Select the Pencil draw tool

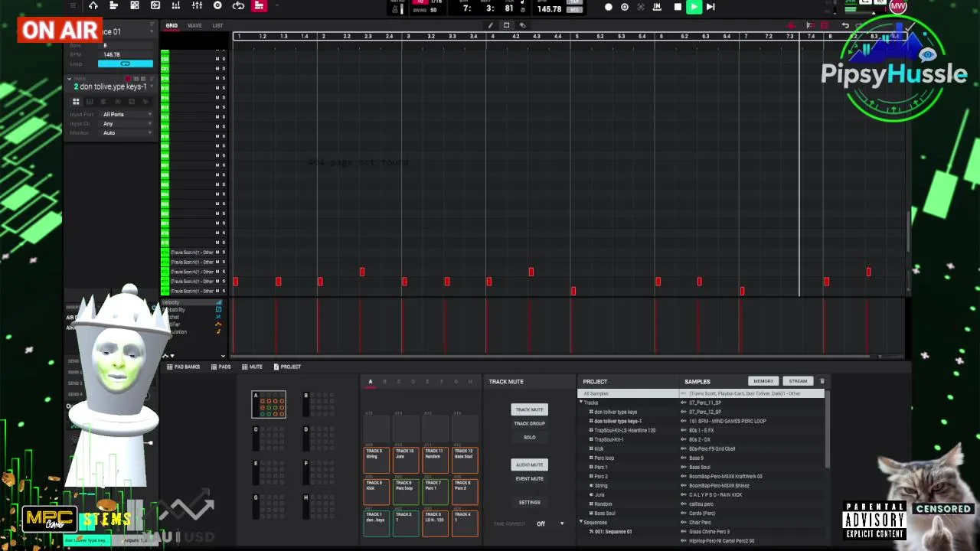(x=491, y=25)
